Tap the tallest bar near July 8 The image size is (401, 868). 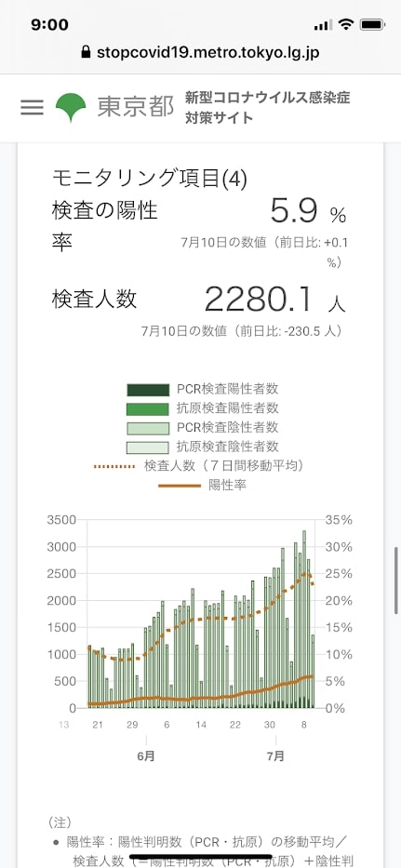[304, 619]
